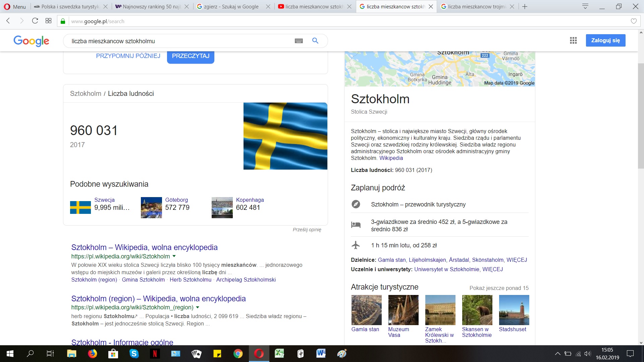Open the 'Kopenhaga' related search
The height and width of the screenshot is (362, 644).
[x=250, y=200]
